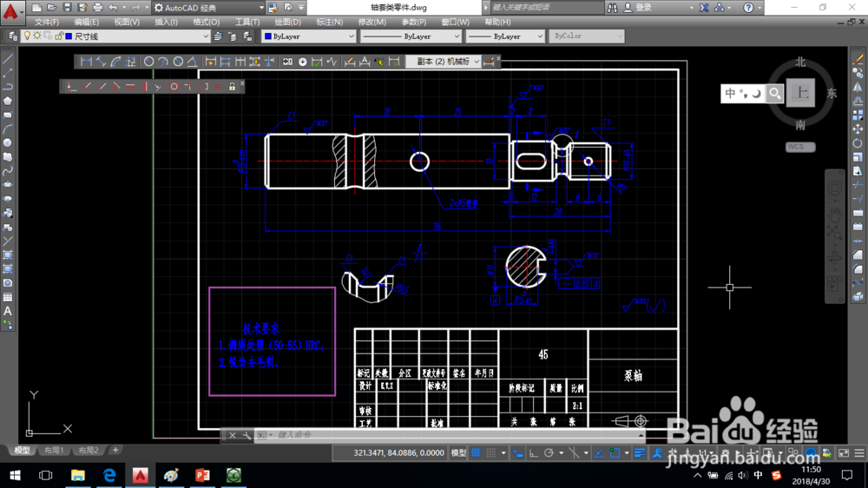Screen dimensions: 868x488
Task: Click the 模型 model space button in status bar
Action: (458, 453)
